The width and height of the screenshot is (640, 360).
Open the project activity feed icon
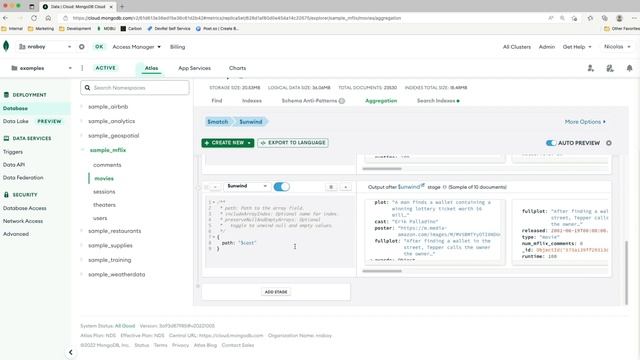coord(610,68)
